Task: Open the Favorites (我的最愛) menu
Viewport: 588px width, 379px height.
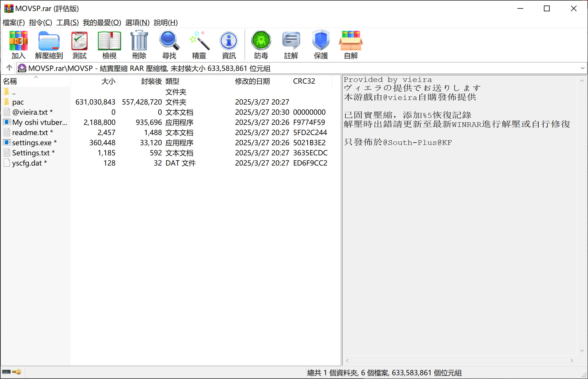Action: point(102,22)
